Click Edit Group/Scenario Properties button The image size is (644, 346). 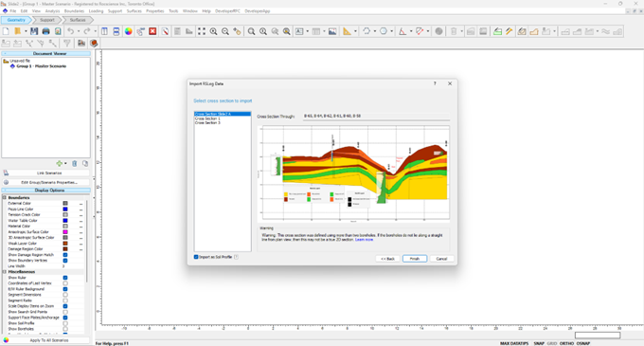pos(46,182)
